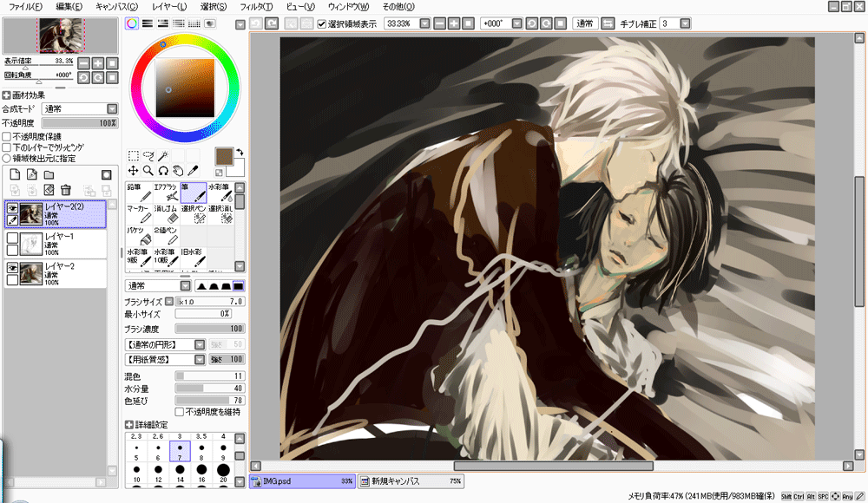
Task: Choose the move layer tool
Action: [134, 171]
